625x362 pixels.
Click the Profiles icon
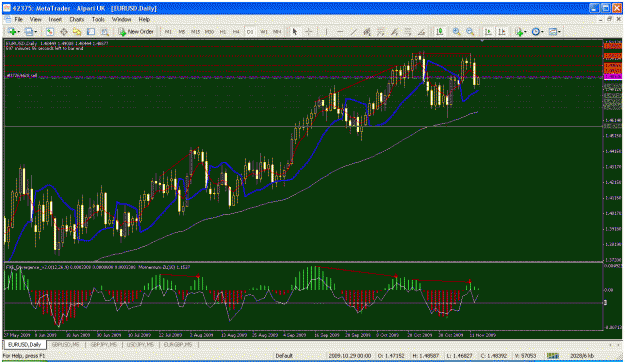pos(29,31)
